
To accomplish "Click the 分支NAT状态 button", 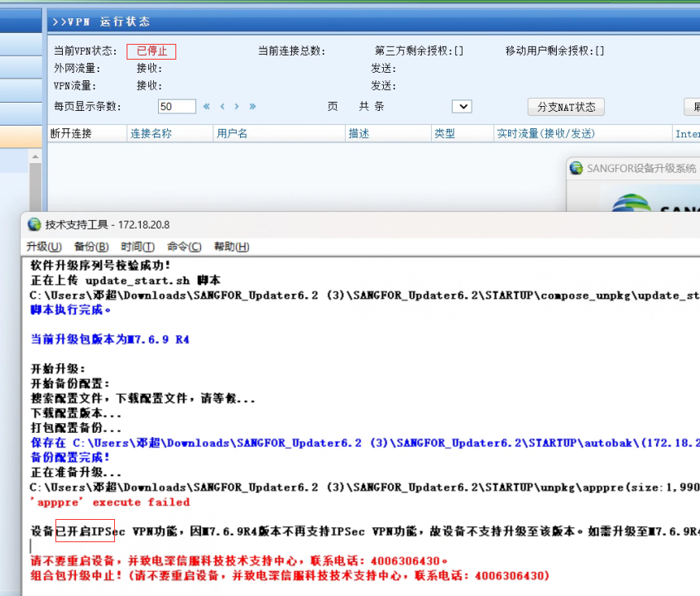I will 566,107.
